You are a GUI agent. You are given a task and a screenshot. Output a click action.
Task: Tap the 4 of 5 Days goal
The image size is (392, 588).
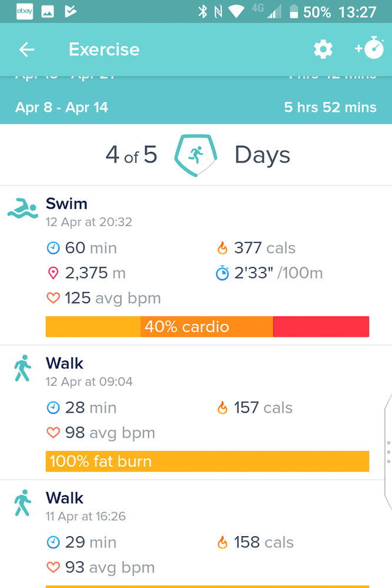coord(132,155)
